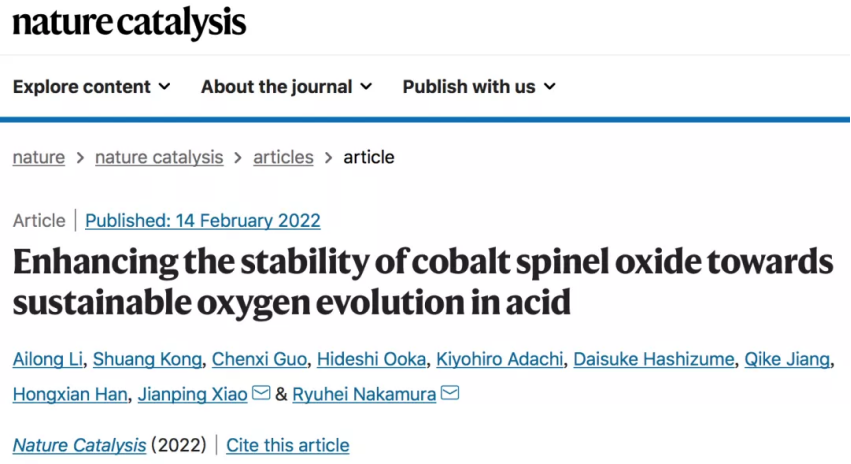Open author Ailong Li's profile link
The width and height of the screenshot is (851, 464).
pos(48,359)
